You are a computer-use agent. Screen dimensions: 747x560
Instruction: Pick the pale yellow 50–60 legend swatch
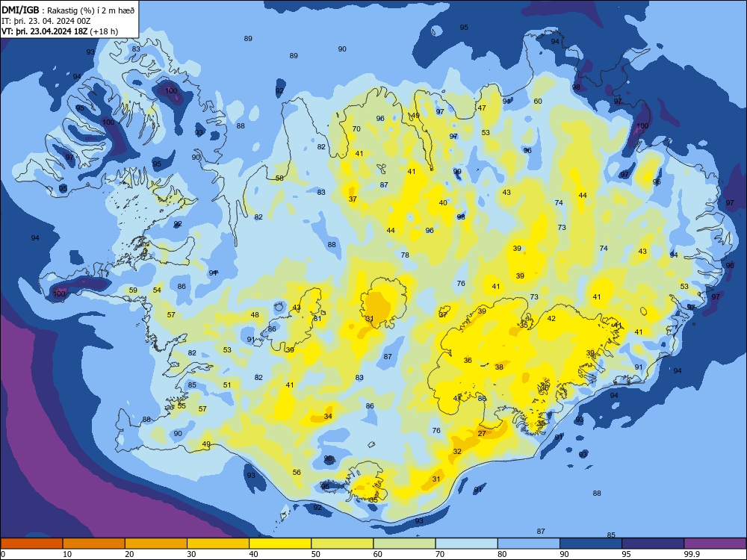[343, 544]
